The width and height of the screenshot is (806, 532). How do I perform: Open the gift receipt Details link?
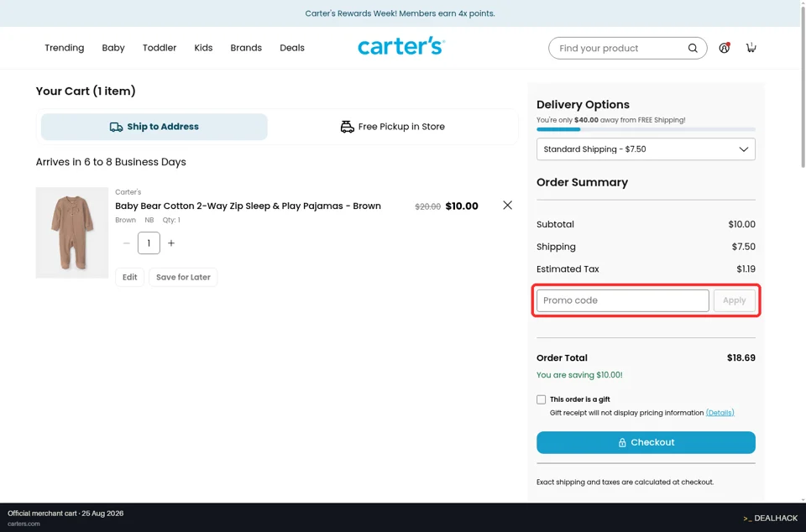(x=720, y=413)
